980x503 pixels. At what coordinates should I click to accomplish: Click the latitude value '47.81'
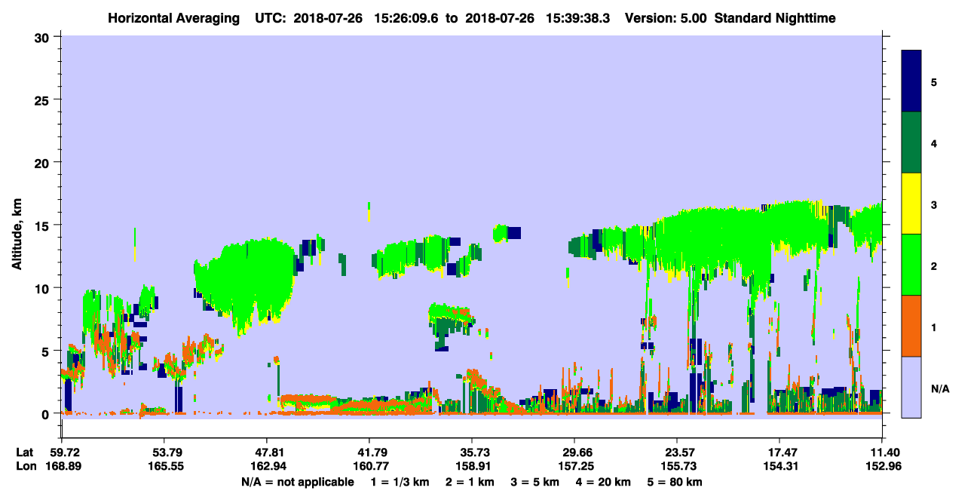267,452
